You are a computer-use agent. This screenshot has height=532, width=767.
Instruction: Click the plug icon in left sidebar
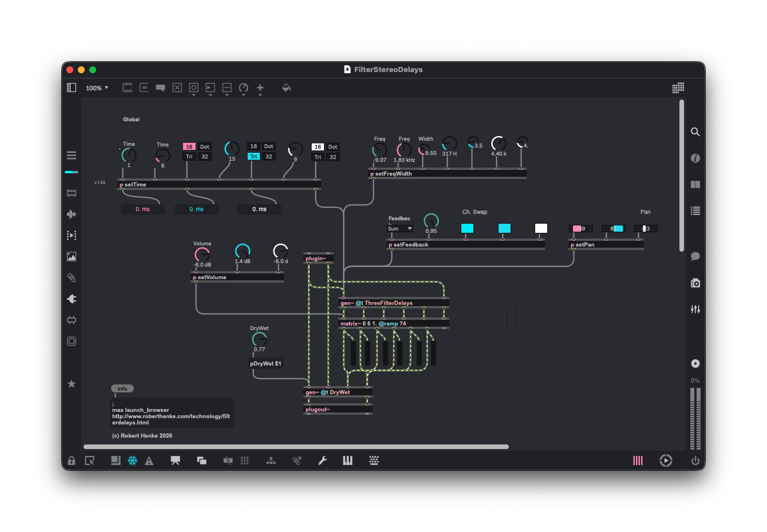72,299
